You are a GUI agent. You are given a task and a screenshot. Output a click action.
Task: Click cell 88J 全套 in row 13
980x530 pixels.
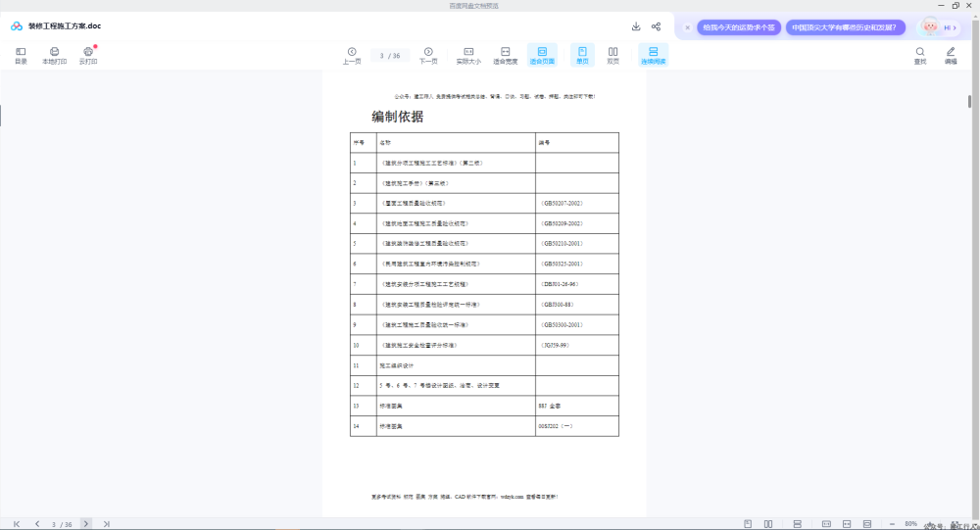(x=550, y=406)
